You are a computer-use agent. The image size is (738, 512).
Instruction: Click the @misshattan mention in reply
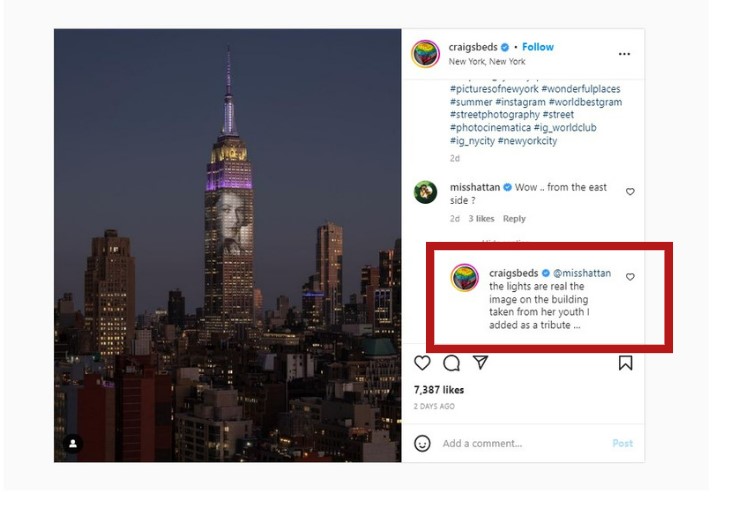point(582,273)
